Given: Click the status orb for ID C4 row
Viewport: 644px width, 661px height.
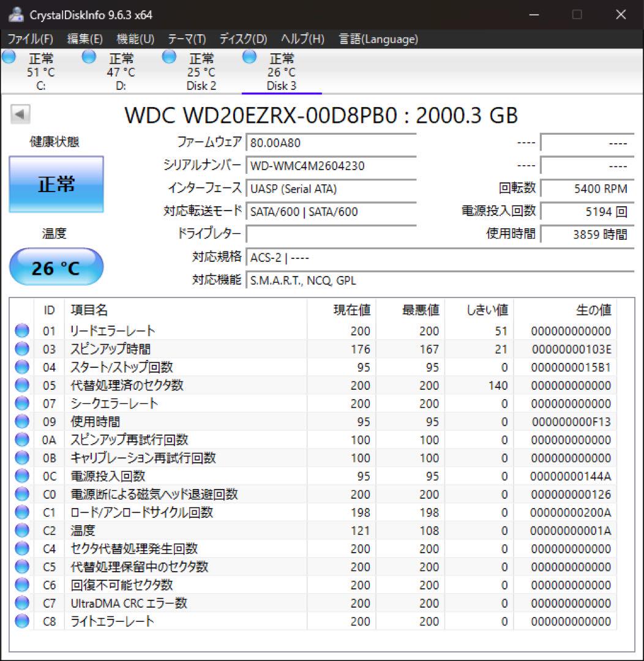Looking at the screenshot, I should pyautogui.click(x=22, y=548).
